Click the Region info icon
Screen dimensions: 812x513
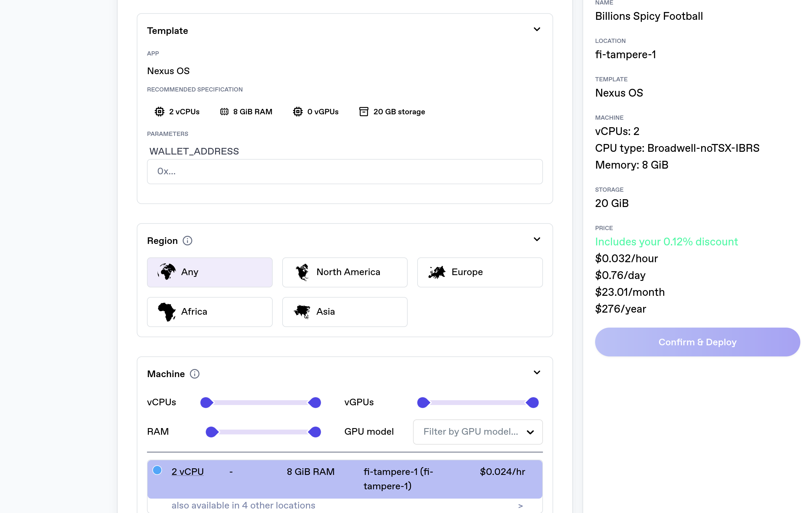(187, 241)
